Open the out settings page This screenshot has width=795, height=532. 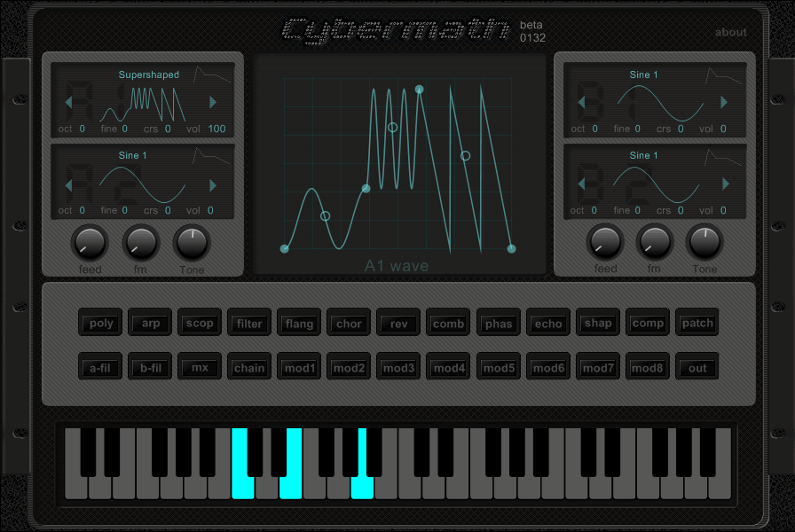click(x=697, y=367)
